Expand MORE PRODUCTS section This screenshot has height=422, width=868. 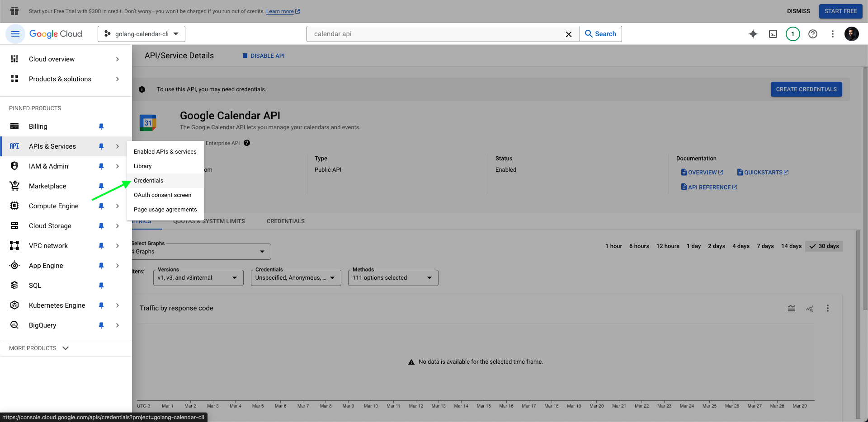(39, 348)
